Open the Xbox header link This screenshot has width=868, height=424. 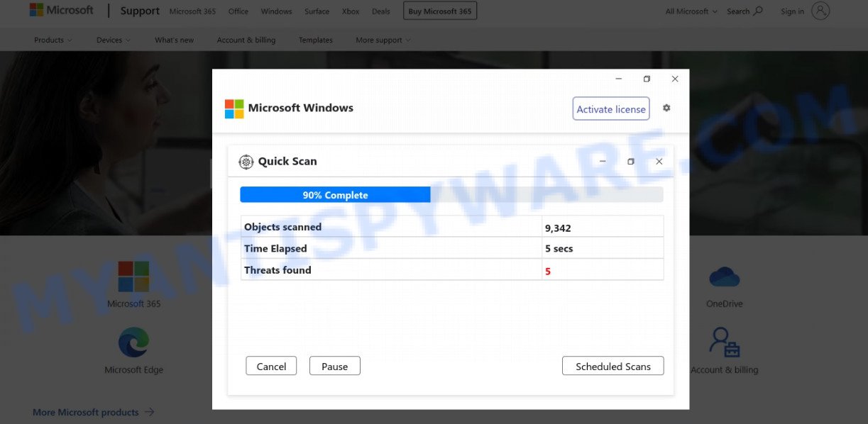pos(351,11)
